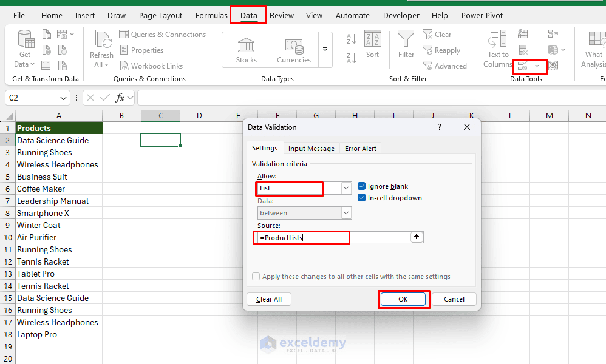Click Cancel in Data Validation dialog
This screenshot has width=606, height=364.
[x=454, y=299]
